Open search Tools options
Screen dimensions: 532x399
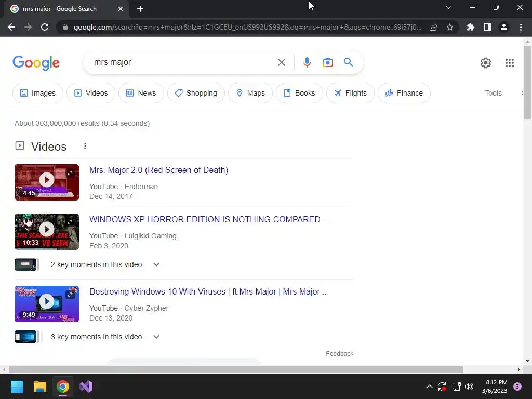click(x=493, y=93)
